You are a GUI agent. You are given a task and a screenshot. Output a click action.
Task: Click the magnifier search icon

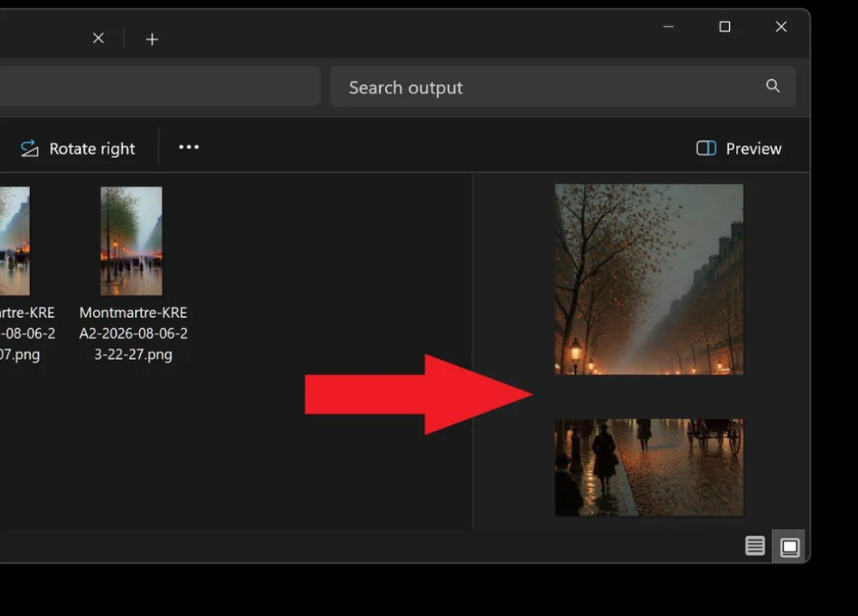coord(773,86)
